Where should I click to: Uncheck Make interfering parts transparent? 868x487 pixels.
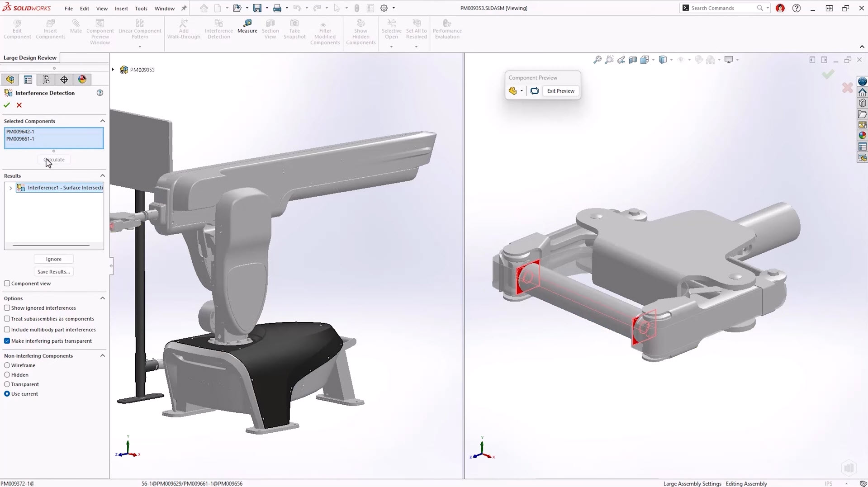click(x=7, y=341)
